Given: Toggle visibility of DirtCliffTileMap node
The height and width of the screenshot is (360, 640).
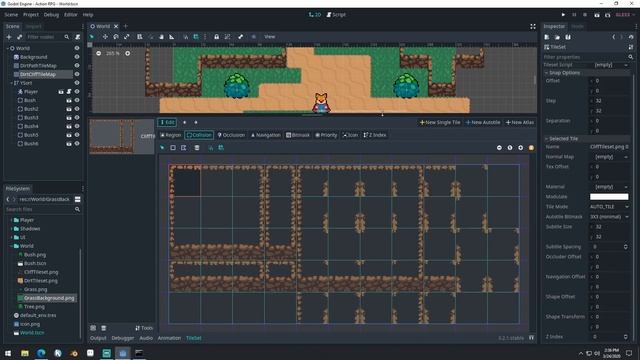Looking at the screenshot, I should pyautogui.click(x=77, y=74).
